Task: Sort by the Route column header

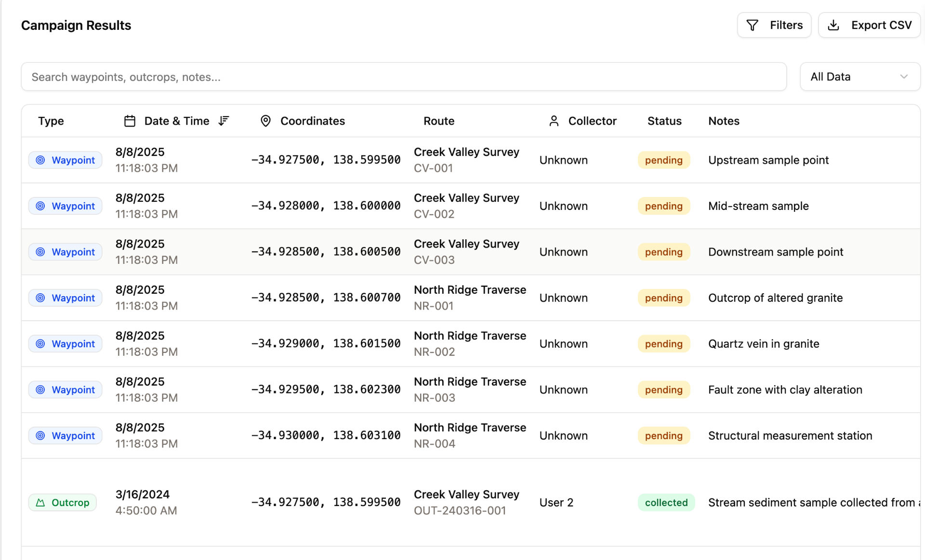Action: [439, 121]
